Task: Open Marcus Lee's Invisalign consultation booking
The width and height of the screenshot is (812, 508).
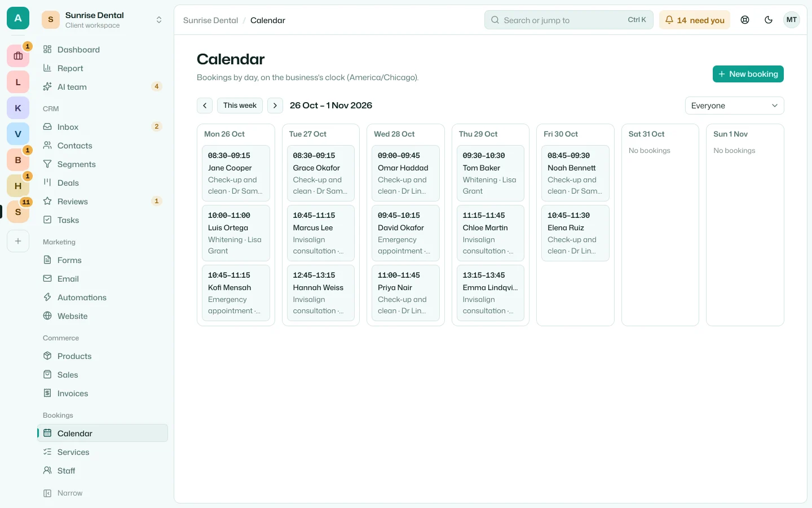Action: (x=321, y=233)
